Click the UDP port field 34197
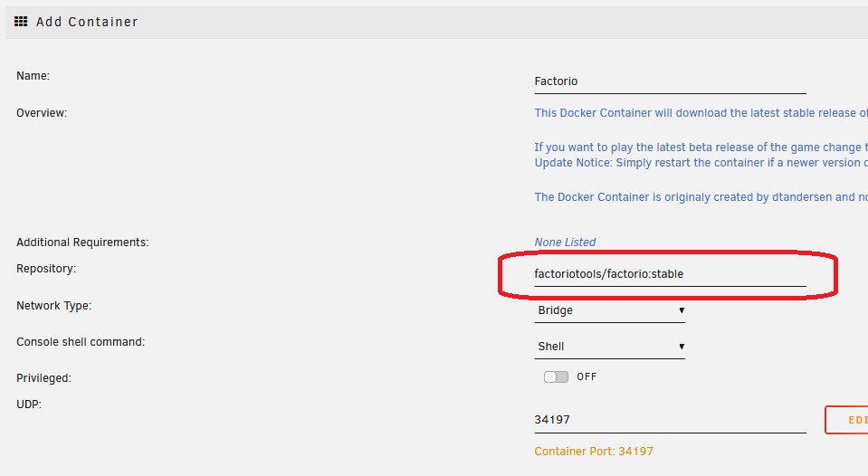This screenshot has height=476, width=868. 670,420
